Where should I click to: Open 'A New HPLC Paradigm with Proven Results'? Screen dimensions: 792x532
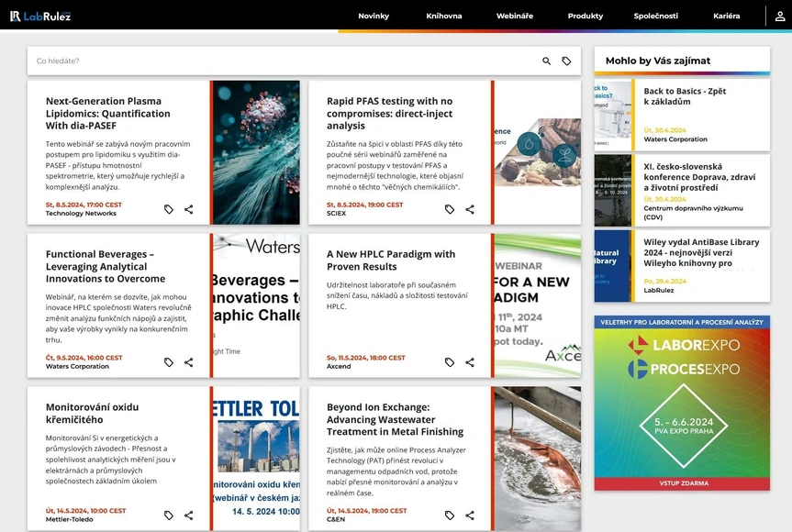point(391,260)
